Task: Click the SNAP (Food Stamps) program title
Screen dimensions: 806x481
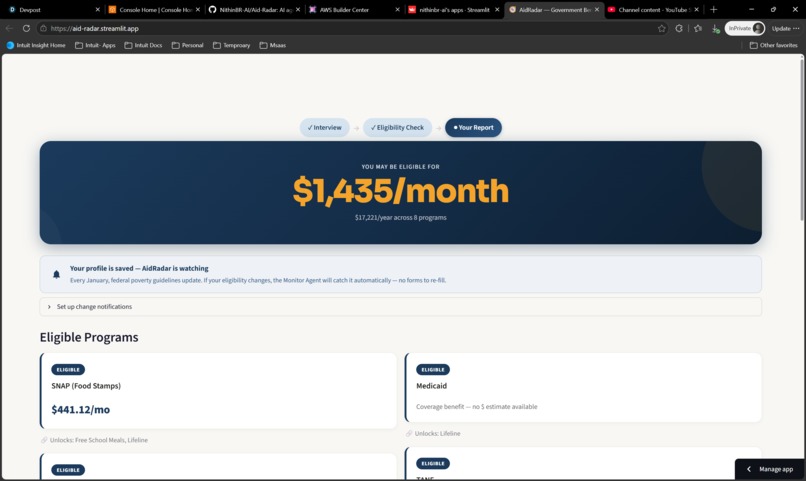Action: (x=86, y=386)
